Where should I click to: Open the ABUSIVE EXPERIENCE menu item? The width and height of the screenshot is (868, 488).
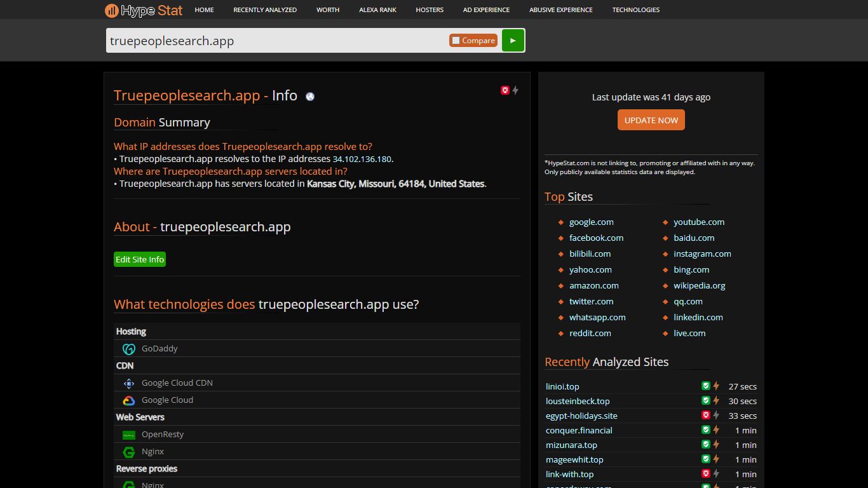click(561, 10)
